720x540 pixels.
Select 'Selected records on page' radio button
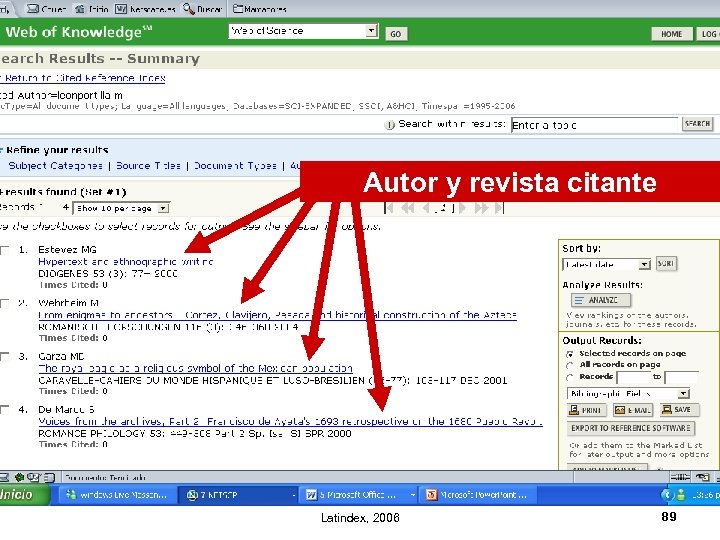point(570,354)
